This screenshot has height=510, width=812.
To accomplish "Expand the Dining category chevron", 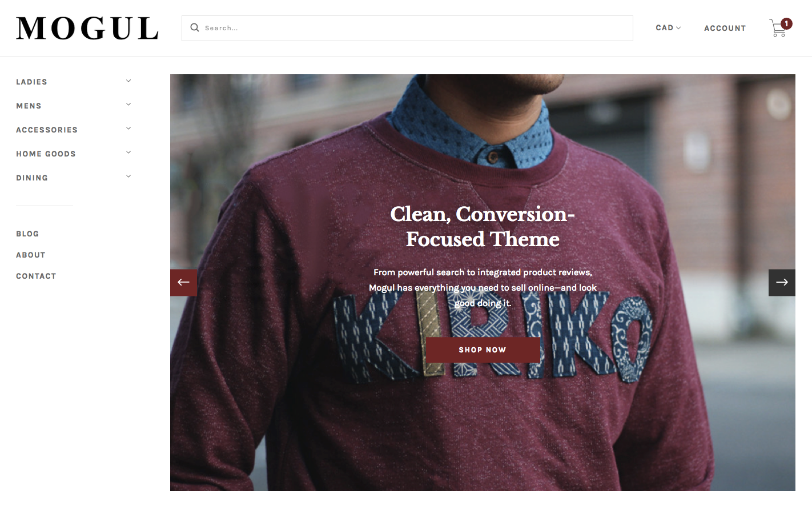I will pos(128,176).
